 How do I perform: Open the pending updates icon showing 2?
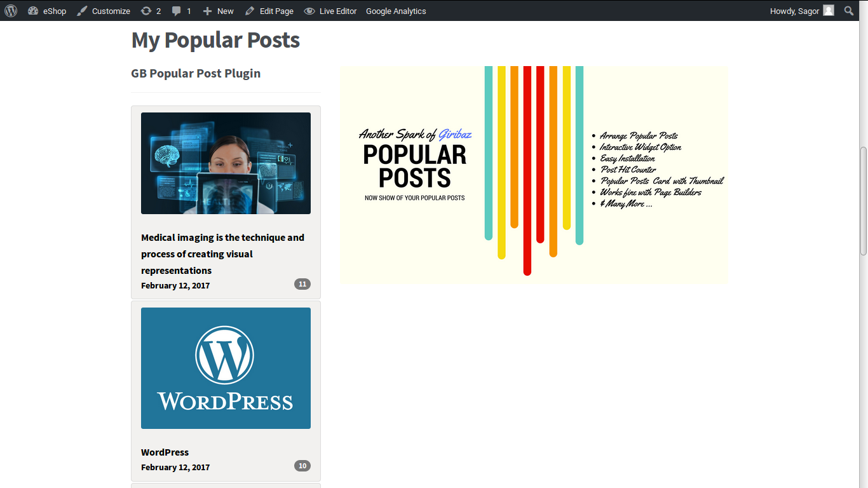[146, 11]
